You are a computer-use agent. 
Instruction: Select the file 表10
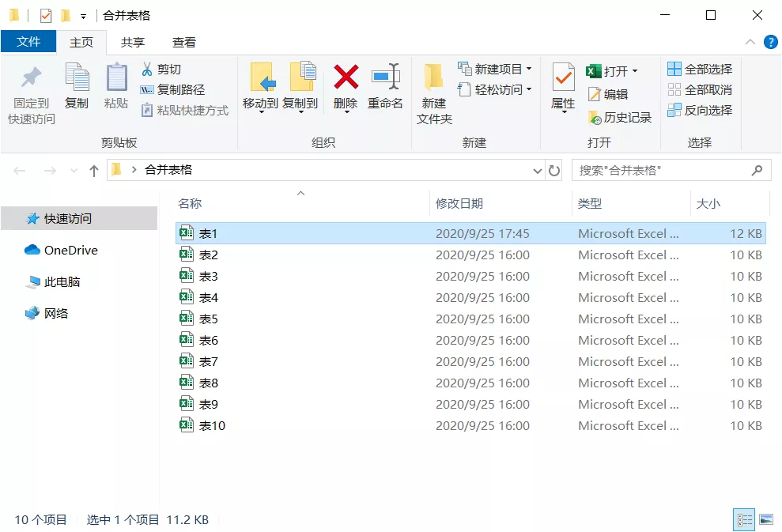(x=470, y=426)
